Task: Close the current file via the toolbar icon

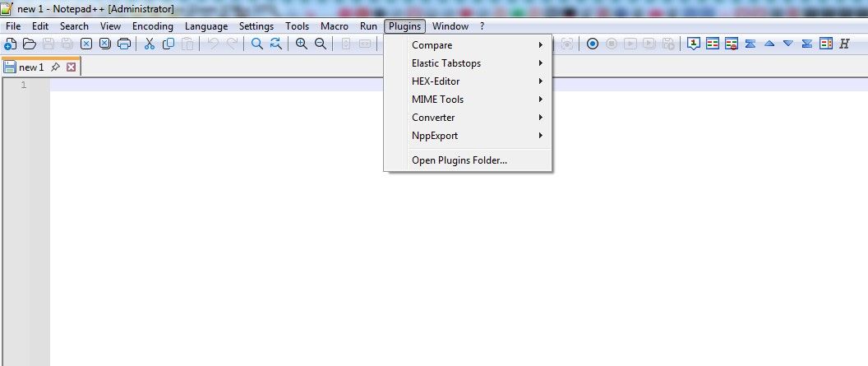Action: 86,44
